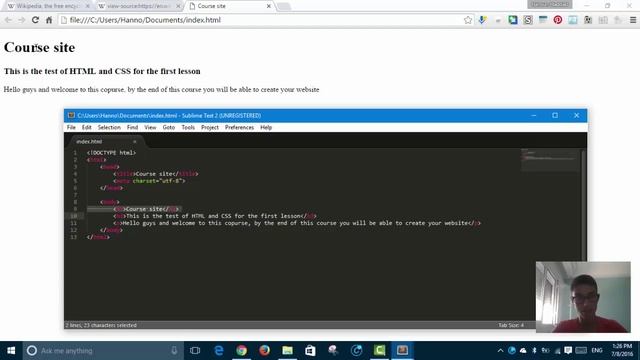Screen dimensions: 640x360
Task: Open the Chrome hamburger menu
Action: tap(633, 20)
